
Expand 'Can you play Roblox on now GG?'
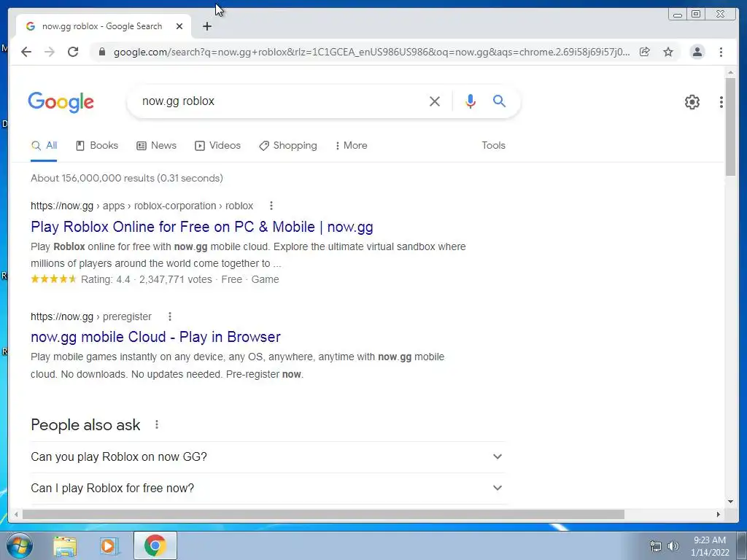click(267, 456)
